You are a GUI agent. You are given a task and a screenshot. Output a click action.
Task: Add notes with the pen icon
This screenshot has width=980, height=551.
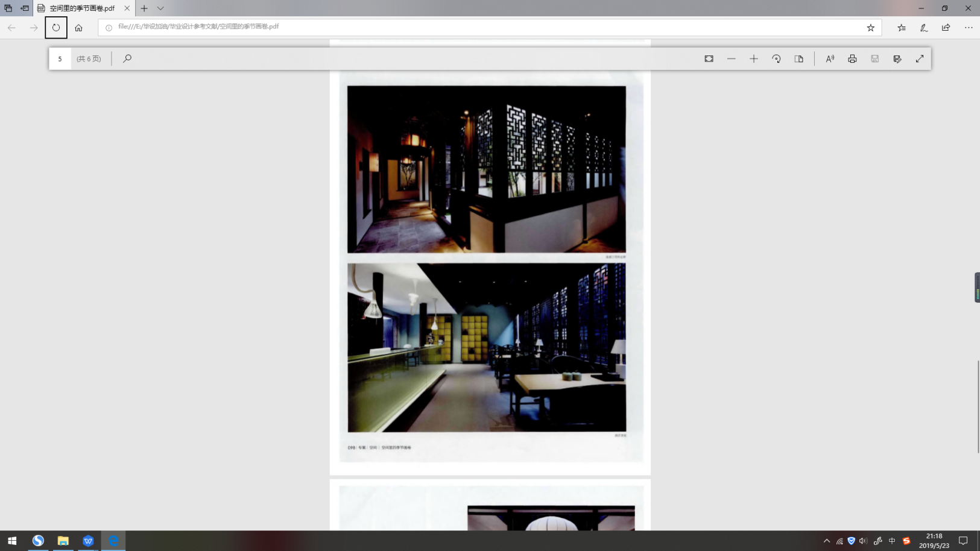(x=923, y=28)
